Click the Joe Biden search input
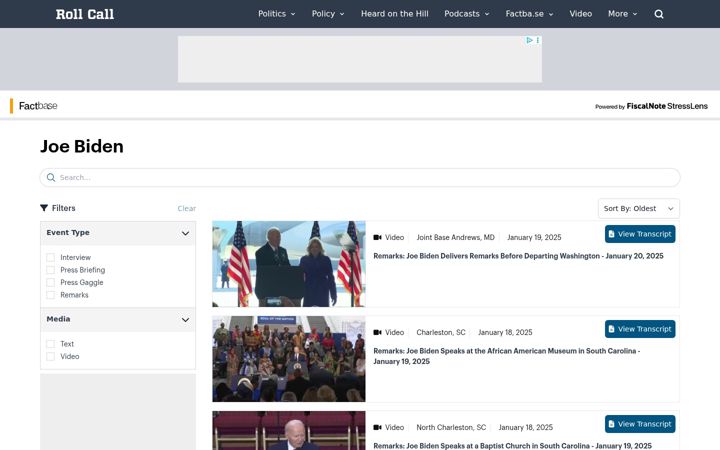This screenshot has width=720, height=450. pyautogui.click(x=360, y=177)
